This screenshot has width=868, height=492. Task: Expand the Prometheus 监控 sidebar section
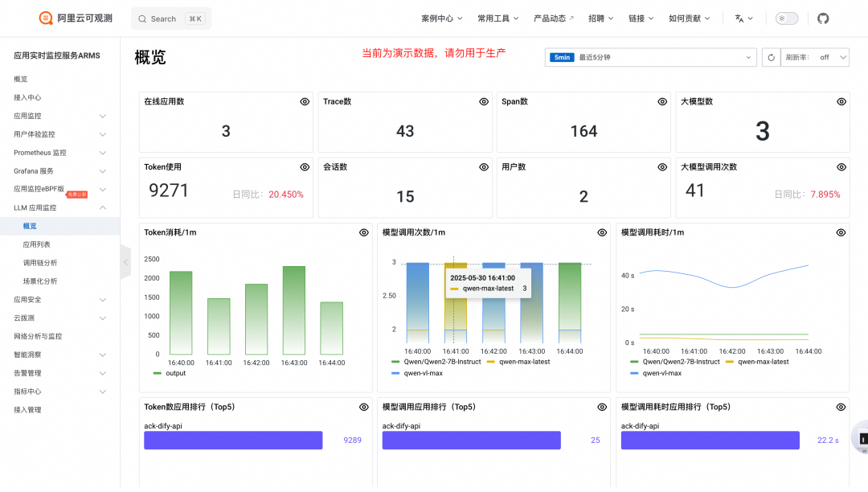point(59,153)
